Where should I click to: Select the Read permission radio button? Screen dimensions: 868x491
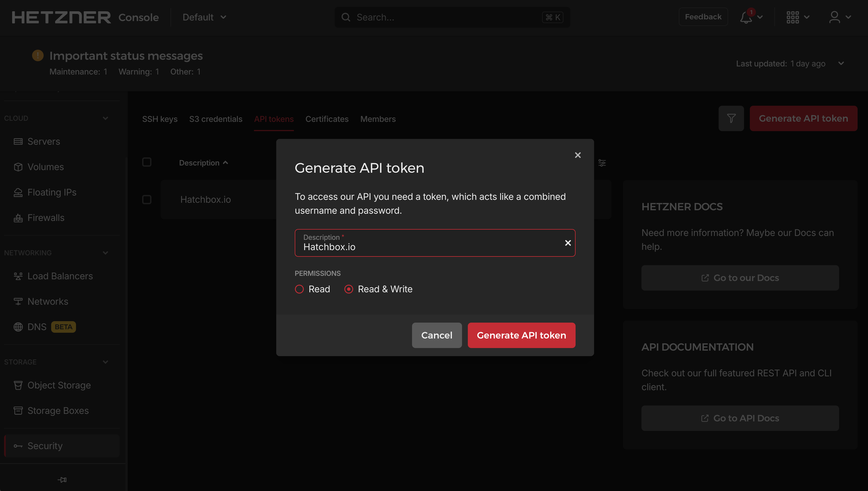[299, 289]
